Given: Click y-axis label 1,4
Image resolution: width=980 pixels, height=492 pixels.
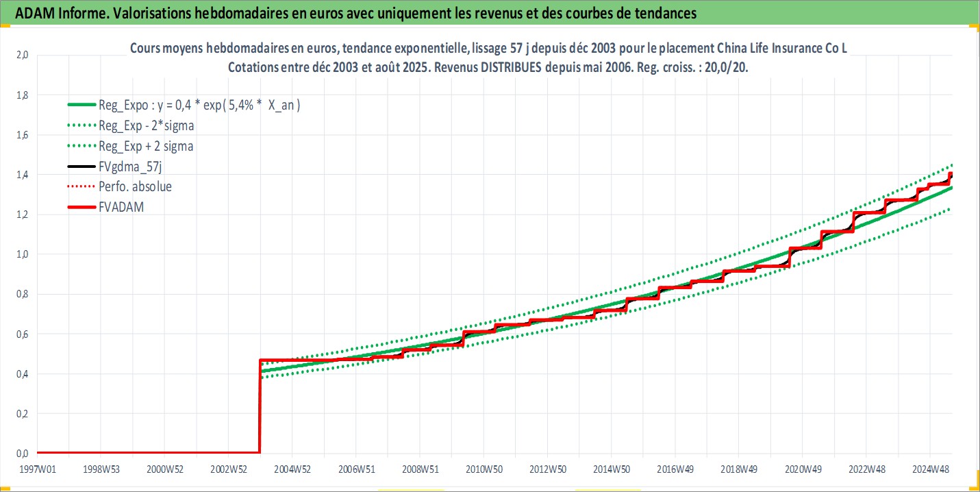Looking at the screenshot, I should [x=21, y=175].
